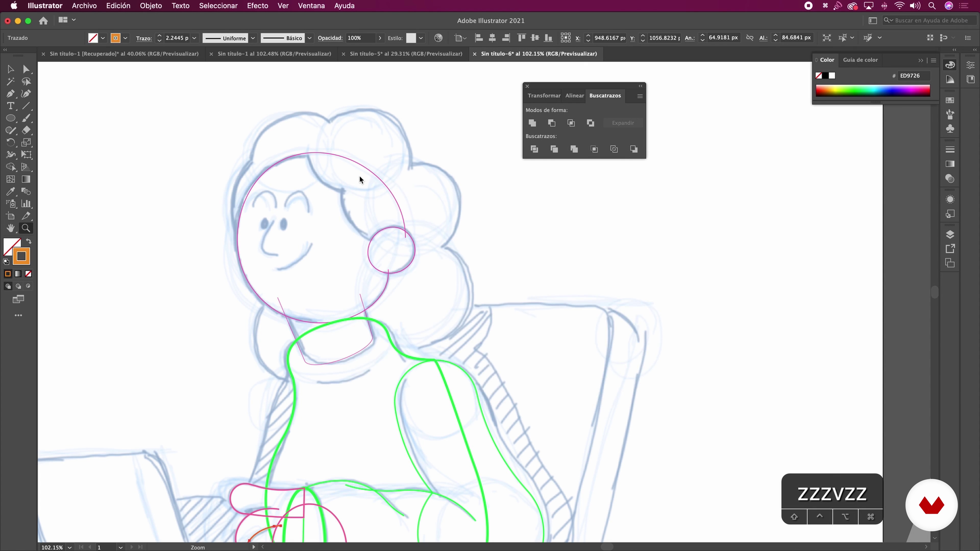This screenshot has height=551, width=980.
Task: Open the Básico brush definition dropdown
Action: coord(310,38)
